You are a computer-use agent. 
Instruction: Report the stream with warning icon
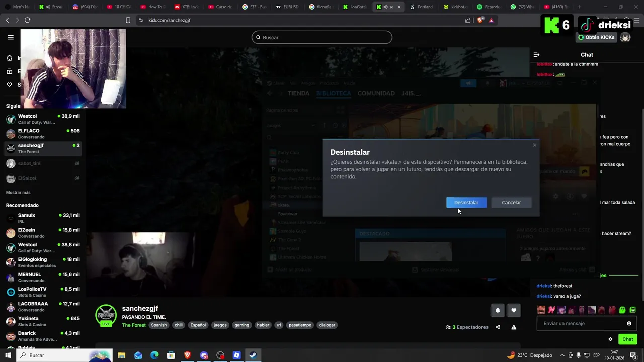click(x=514, y=327)
